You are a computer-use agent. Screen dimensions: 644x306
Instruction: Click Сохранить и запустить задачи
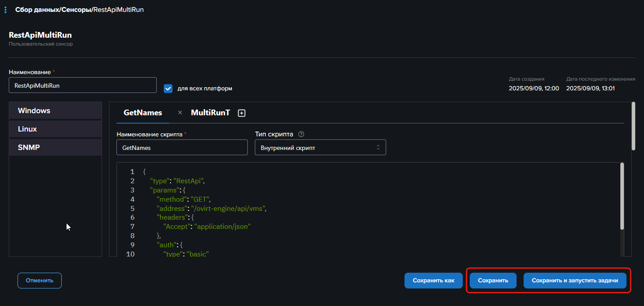tap(574, 281)
